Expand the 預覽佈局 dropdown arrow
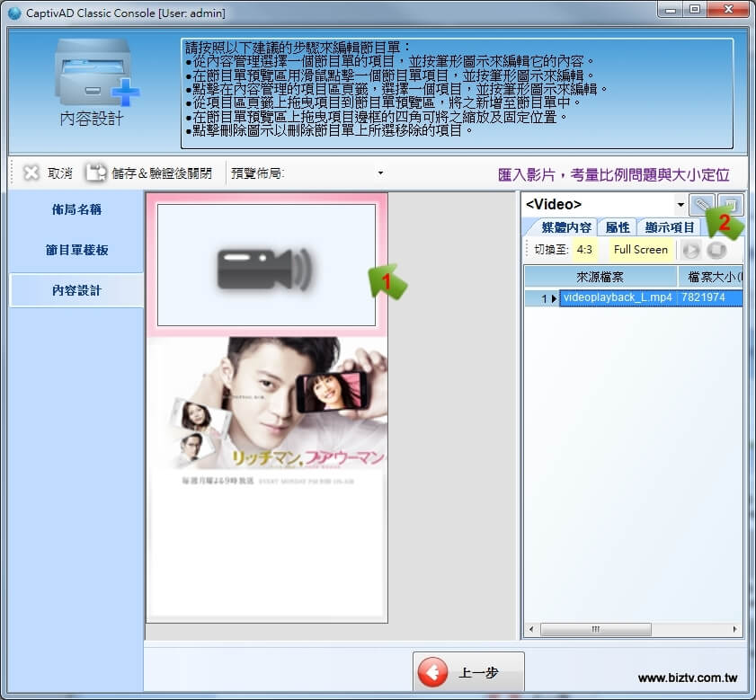Image resolution: width=756 pixels, height=700 pixels. click(380, 173)
